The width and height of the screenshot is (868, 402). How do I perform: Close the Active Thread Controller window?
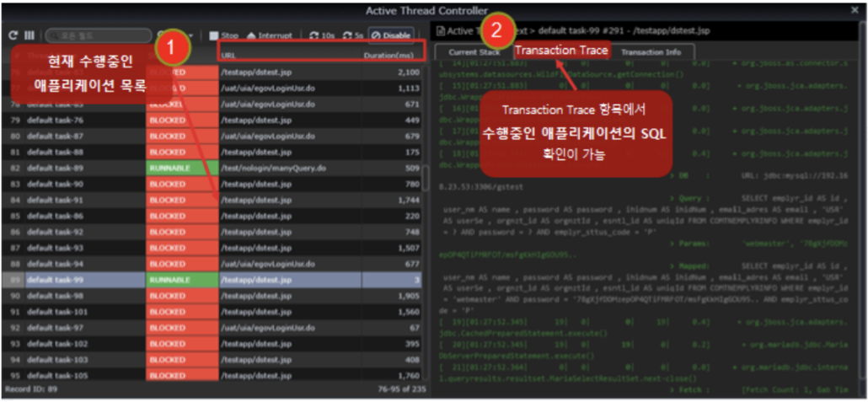click(x=855, y=10)
